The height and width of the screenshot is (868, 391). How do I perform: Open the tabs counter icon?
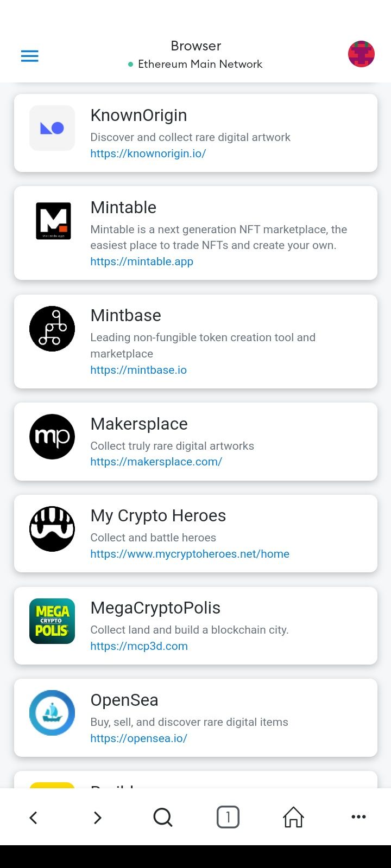[x=228, y=817]
